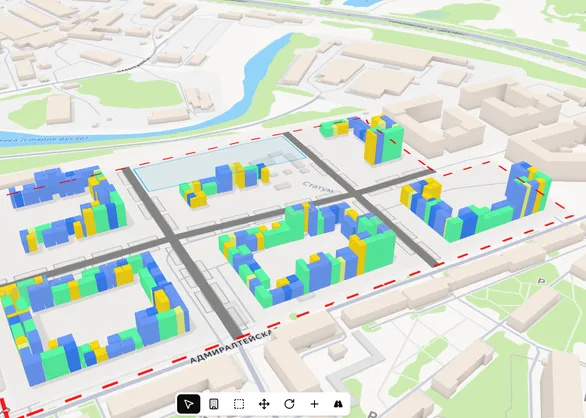Click the plus add icon
The image size is (586, 418).
click(x=314, y=404)
